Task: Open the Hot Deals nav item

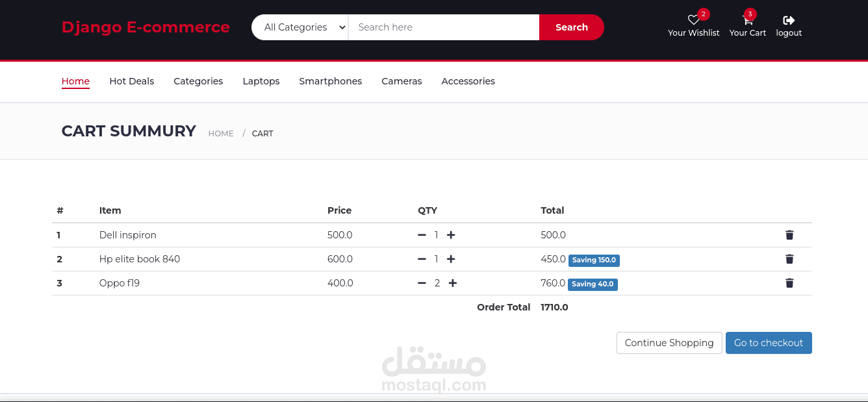Action: click(x=132, y=81)
